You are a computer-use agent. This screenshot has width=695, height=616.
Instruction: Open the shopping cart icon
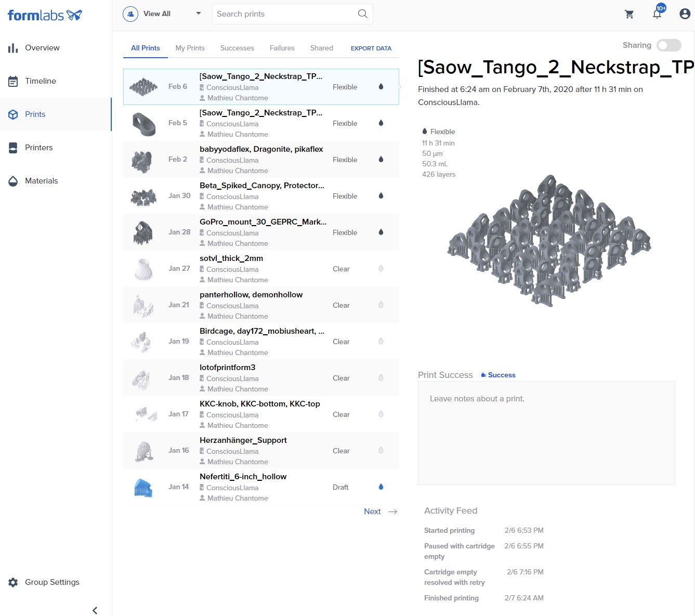(629, 14)
